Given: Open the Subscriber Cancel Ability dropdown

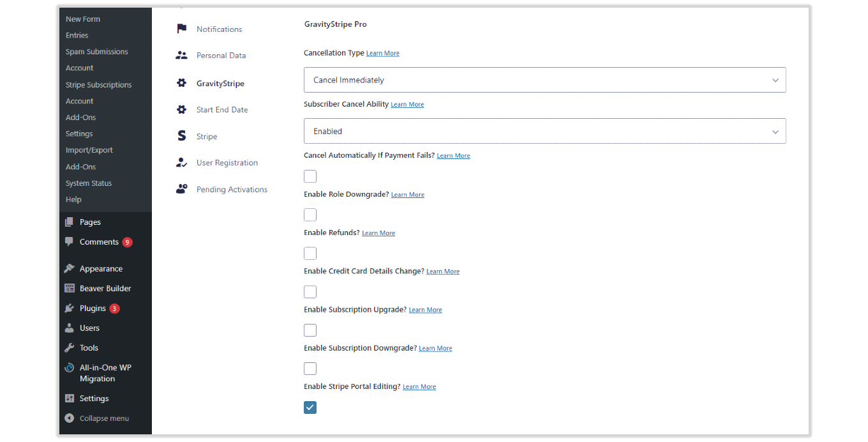Looking at the screenshot, I should click(544, 131).
